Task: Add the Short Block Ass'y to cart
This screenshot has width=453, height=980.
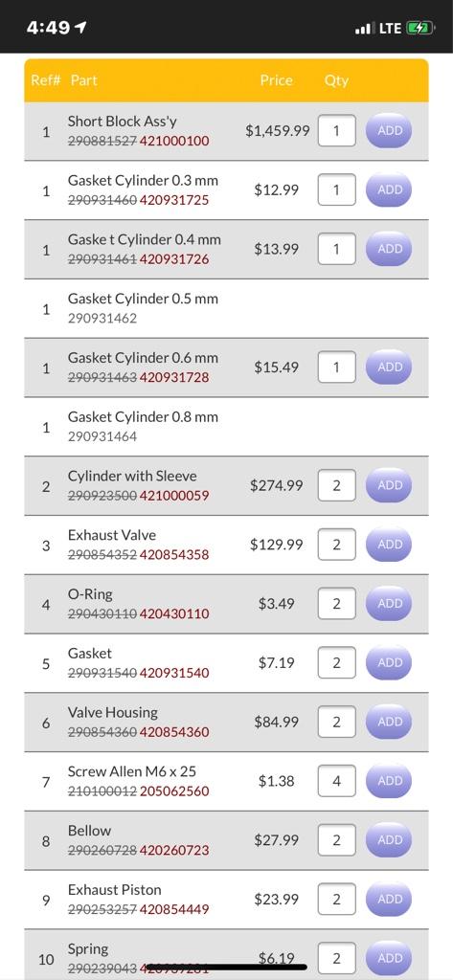Action: [389, 130]
